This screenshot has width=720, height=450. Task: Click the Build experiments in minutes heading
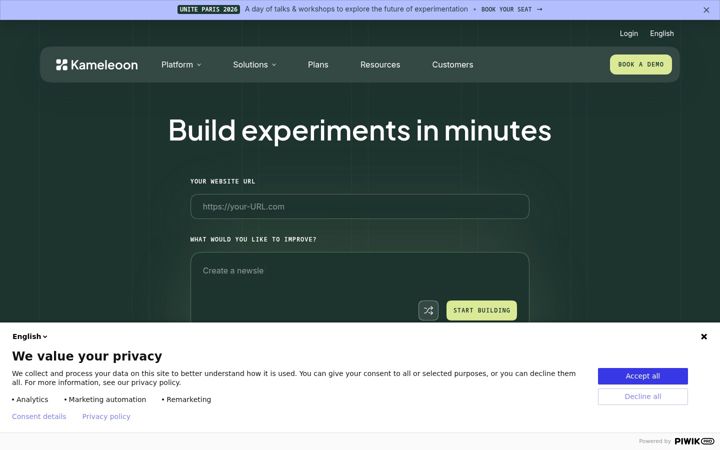pyautogui.click(x=360, y=130)
